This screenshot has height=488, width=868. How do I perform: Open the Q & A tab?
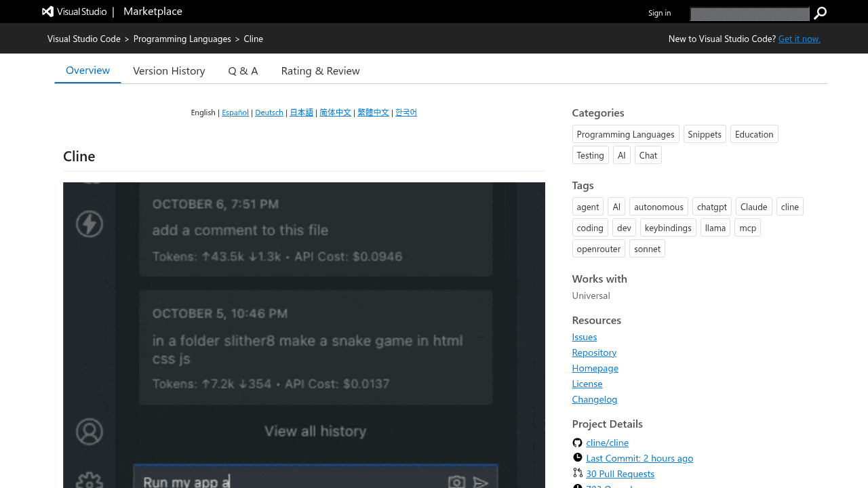point(243,70)
